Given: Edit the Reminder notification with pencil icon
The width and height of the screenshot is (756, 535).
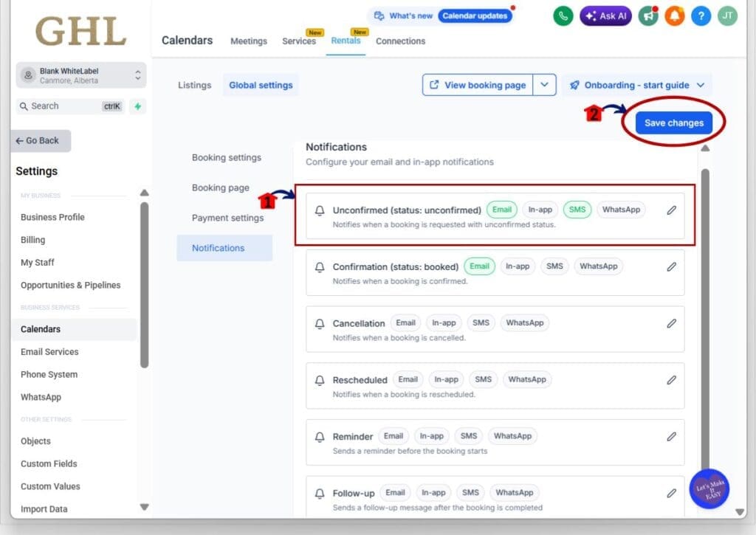Looking at the screenshot, I should pyautogui.click(x=671, y=437).
